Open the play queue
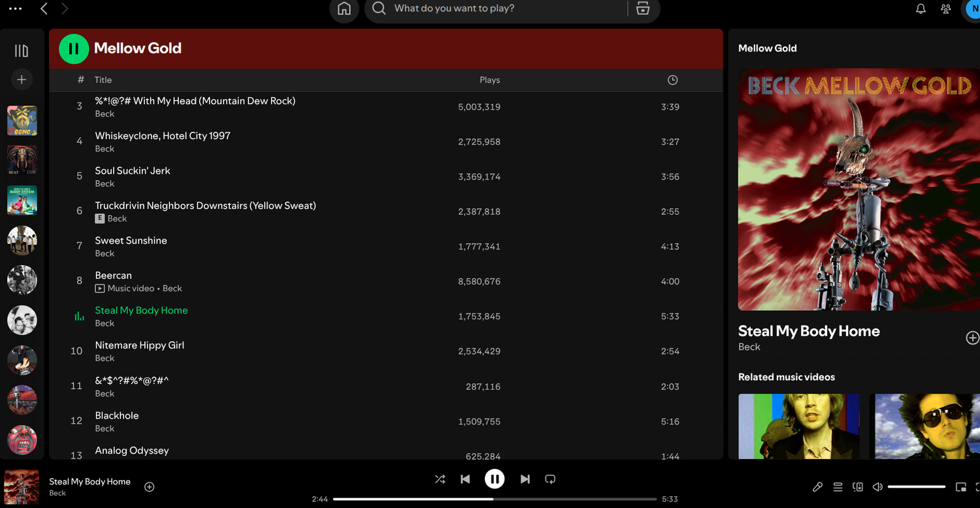Image resolution: width=980 pixels, height=508 pixels. [838, 486]
